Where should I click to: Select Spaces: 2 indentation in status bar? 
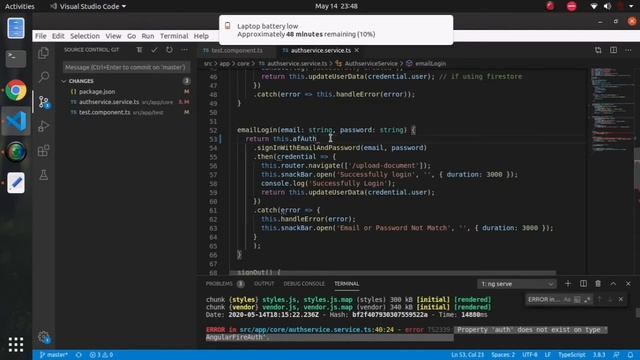click(x=503, y=355)
